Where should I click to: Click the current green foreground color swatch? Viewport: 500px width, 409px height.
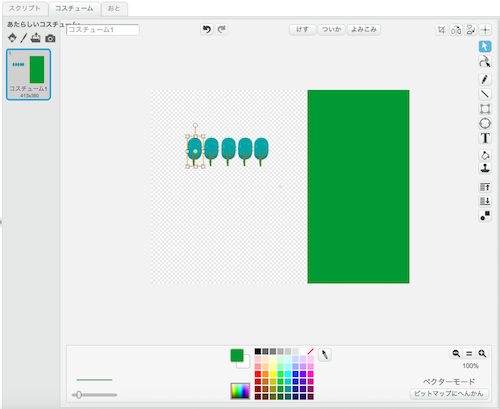237,355
